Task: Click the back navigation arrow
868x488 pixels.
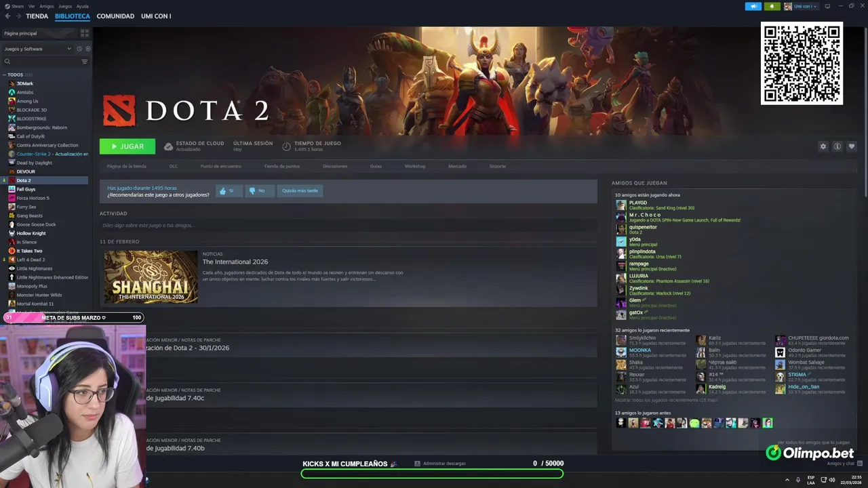Action: pyautogui.click(x=7, y=16)
